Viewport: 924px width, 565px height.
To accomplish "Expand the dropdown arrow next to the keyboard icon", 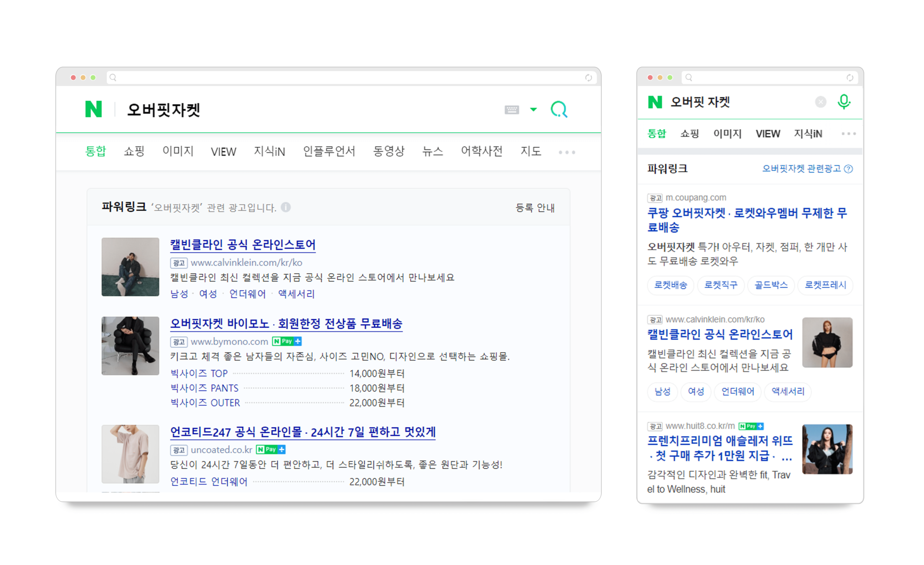I will (534, 110).
